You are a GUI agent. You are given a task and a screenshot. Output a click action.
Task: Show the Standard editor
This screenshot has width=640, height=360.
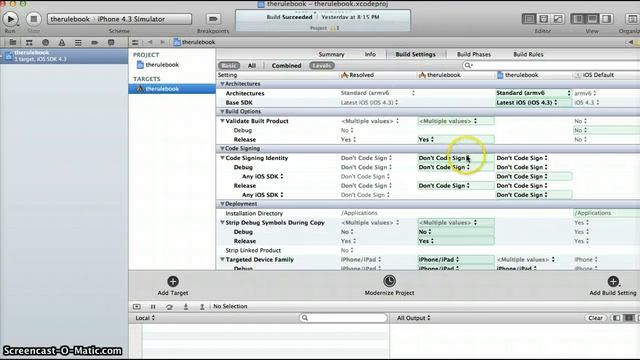(529, 19)
